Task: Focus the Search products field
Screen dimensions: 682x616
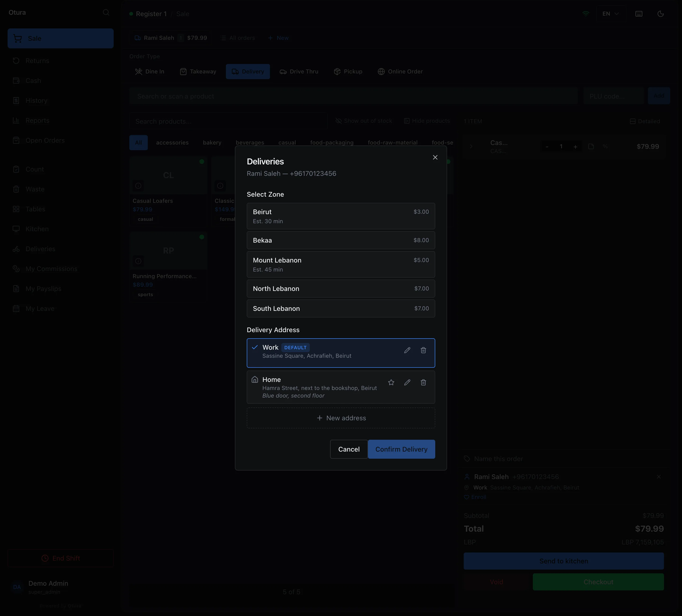Action: pyautogui.click(x=228, y=121)
